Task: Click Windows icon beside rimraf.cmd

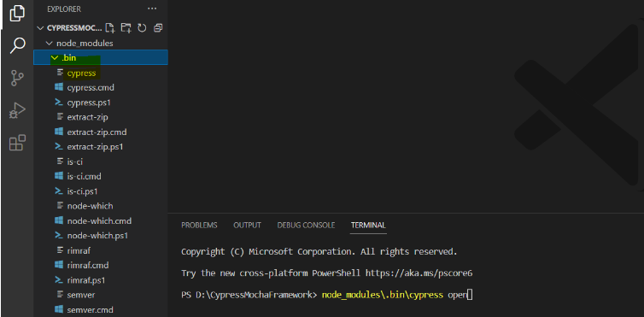Action: pyautogui.click(x=59, y=265)
